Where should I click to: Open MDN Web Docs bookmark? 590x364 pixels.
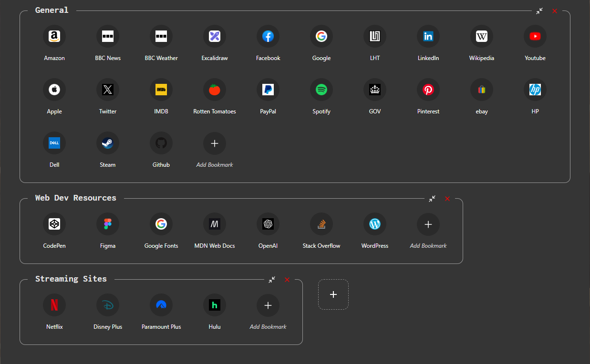coord(215,223)
